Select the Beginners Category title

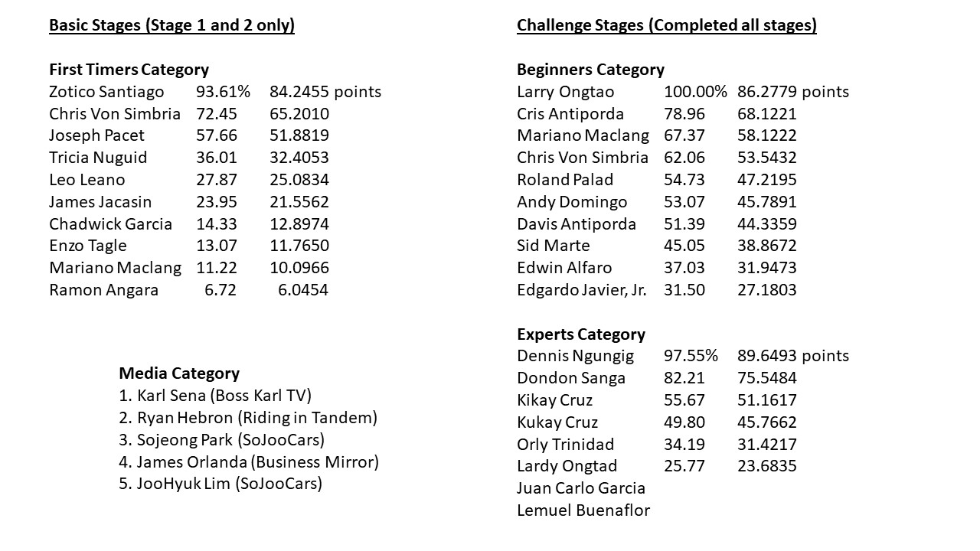point(590,70)
